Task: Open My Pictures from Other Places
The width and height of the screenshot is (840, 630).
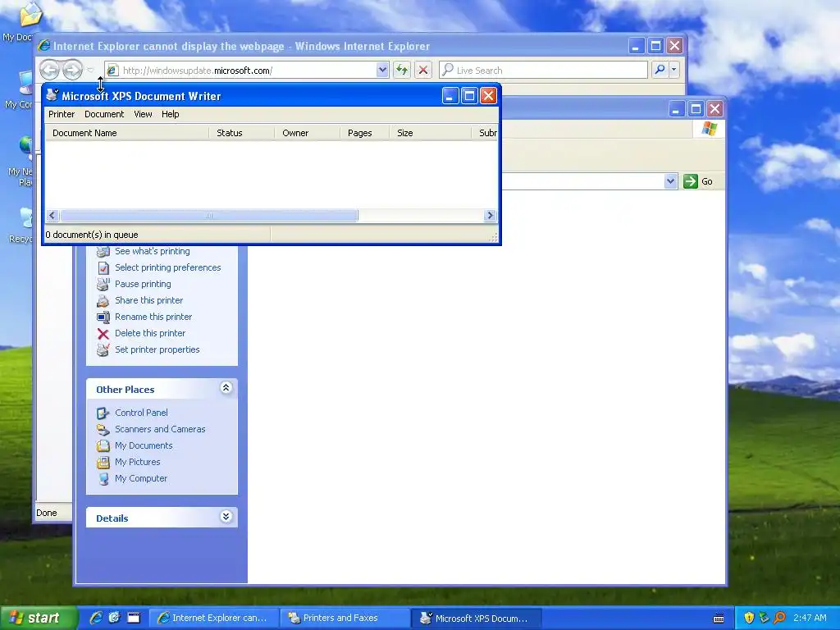Action: point(137,462)
